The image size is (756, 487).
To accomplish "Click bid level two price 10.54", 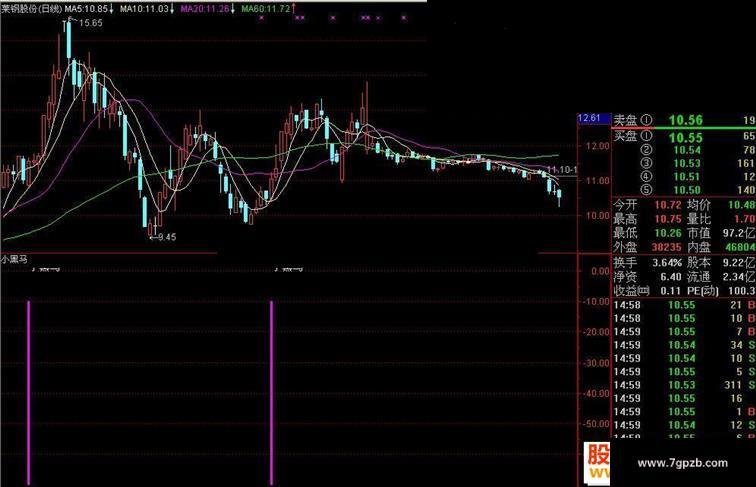I will pyautogui.click(x=687, y=150).
